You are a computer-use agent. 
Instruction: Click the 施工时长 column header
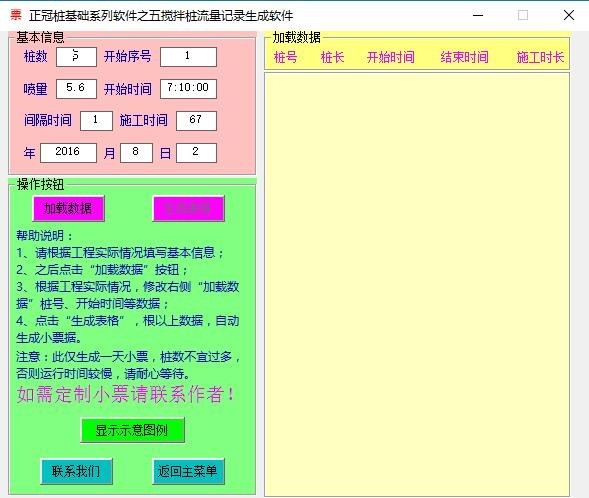click(541, 57)
